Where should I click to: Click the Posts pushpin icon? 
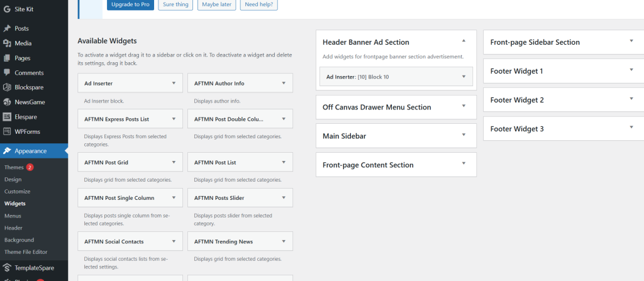coord(7,29)
